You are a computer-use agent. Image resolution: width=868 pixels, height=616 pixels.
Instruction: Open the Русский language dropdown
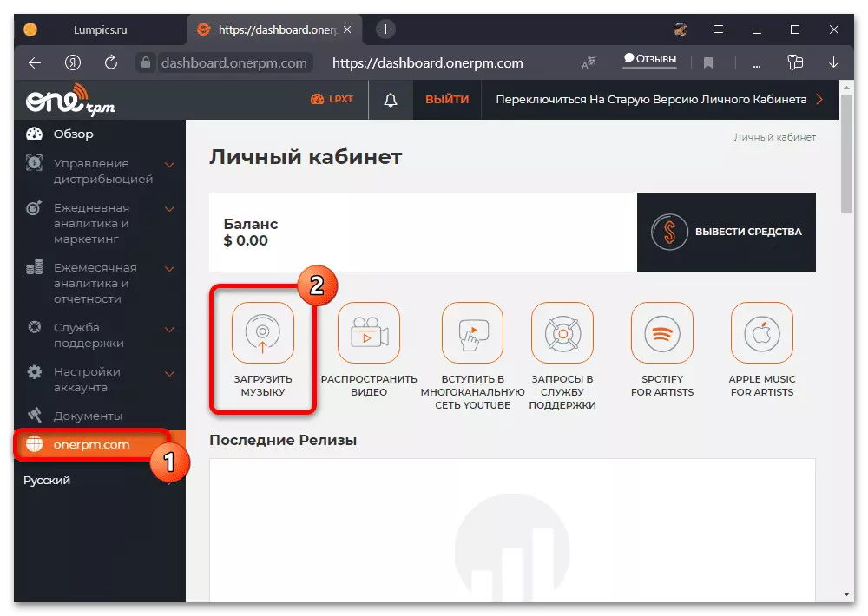pos(97,481)
